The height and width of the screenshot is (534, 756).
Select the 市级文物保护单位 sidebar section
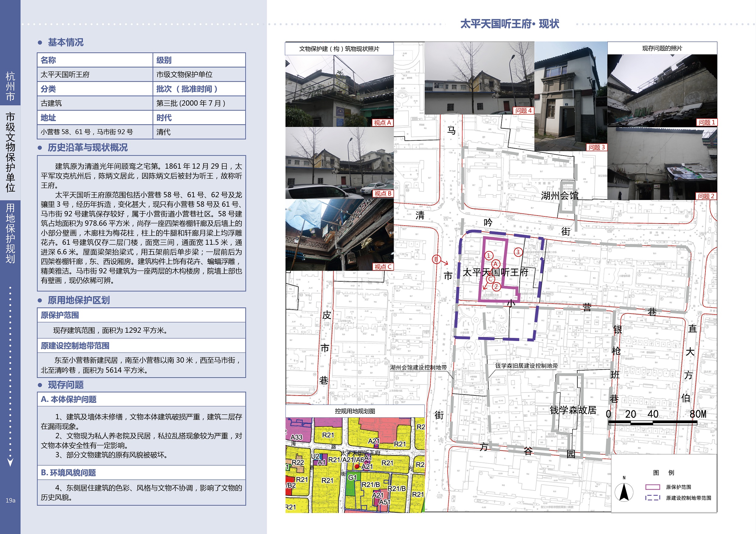10,152
